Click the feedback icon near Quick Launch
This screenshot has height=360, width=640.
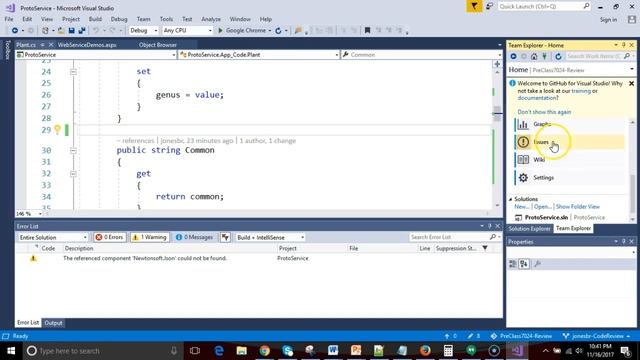click(x=489, y=7)
